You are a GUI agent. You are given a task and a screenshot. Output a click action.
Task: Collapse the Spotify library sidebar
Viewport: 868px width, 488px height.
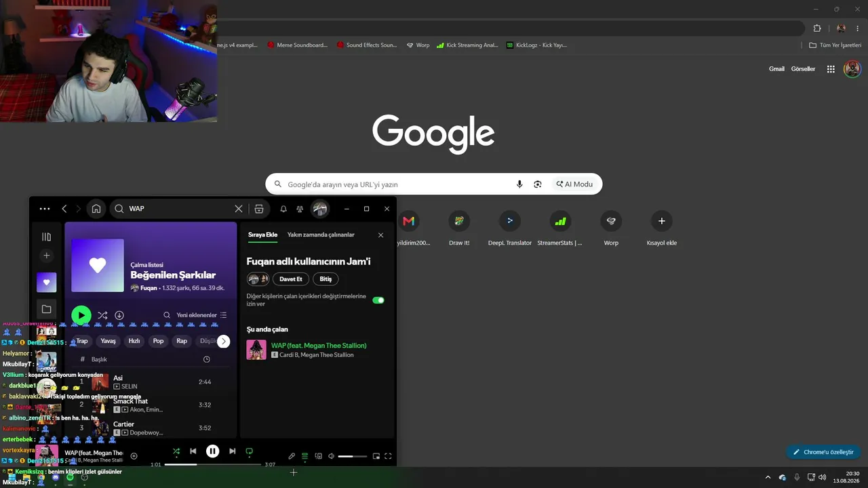[46, 237]
